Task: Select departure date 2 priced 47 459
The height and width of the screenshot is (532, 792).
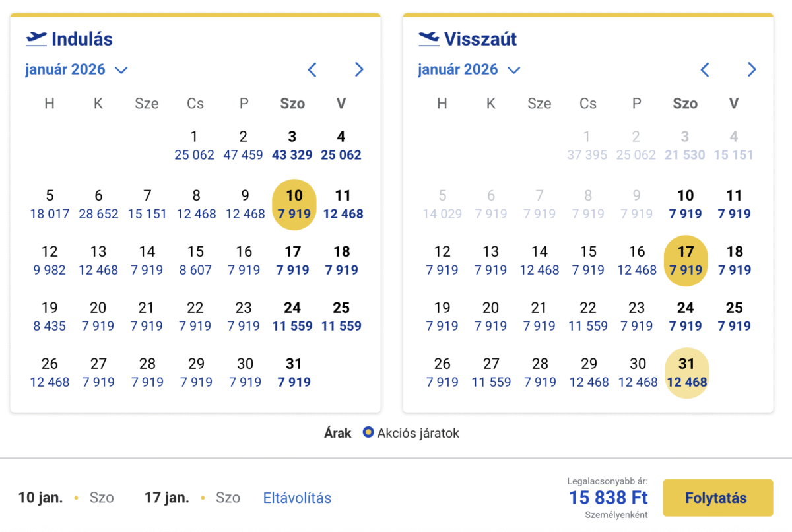Action: click(244, 145)
